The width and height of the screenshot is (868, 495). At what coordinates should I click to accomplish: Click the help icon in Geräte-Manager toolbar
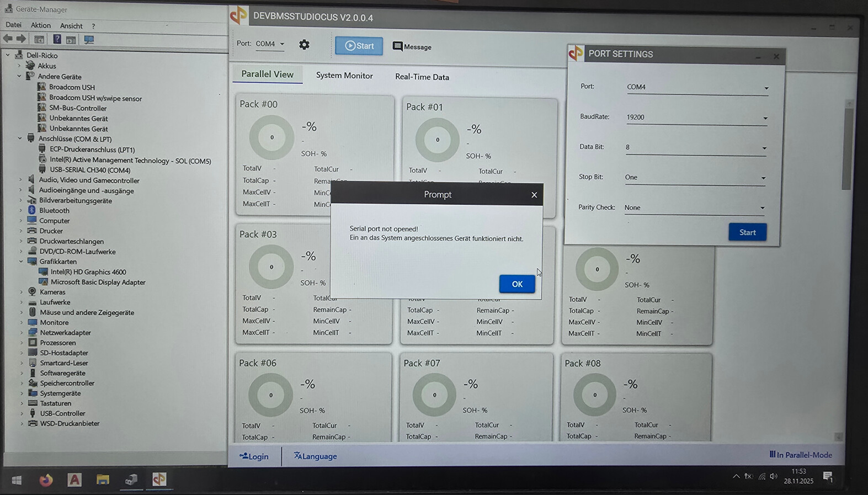pos(57,39)
